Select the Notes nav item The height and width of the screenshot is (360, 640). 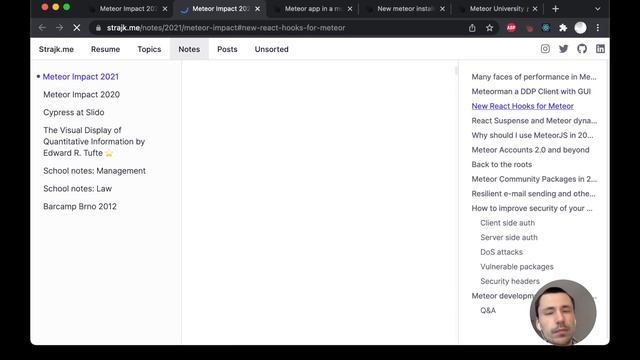click(x=189, y=49)
